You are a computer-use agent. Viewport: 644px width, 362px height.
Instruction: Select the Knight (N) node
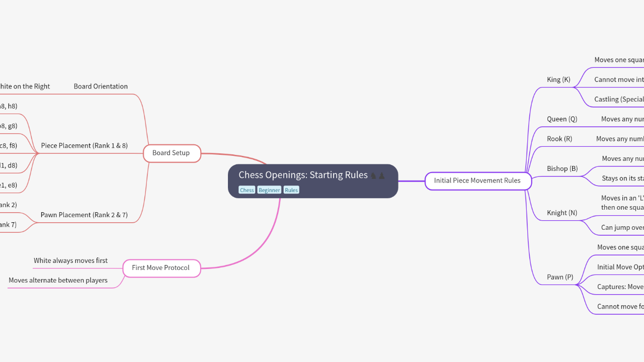[561, 213]
